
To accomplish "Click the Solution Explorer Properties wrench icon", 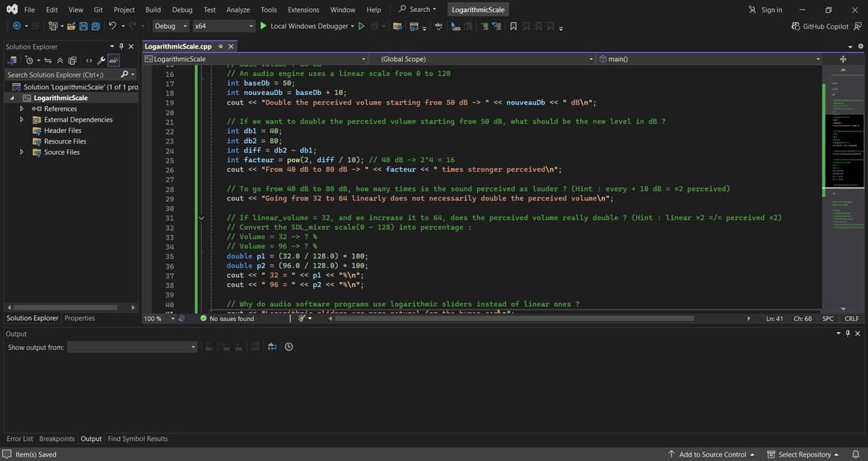I will pos(101,60).
